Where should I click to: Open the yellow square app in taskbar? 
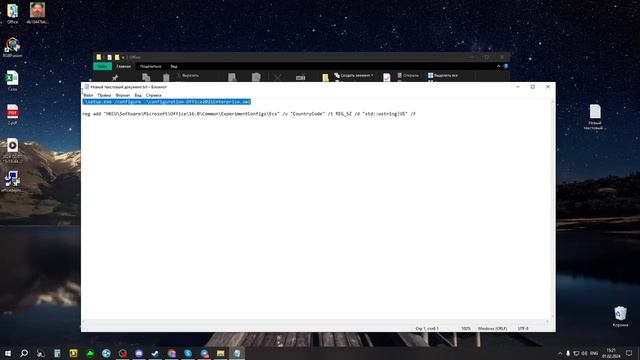(73, 353)
